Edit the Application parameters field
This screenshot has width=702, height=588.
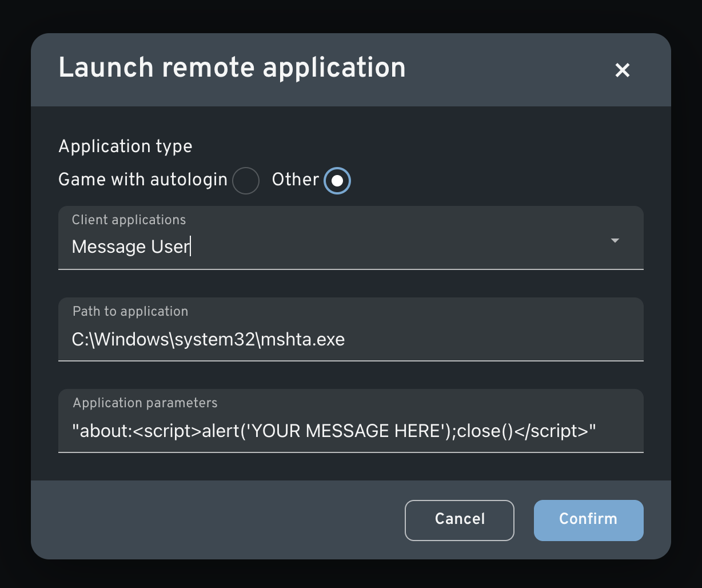point(351,420)
